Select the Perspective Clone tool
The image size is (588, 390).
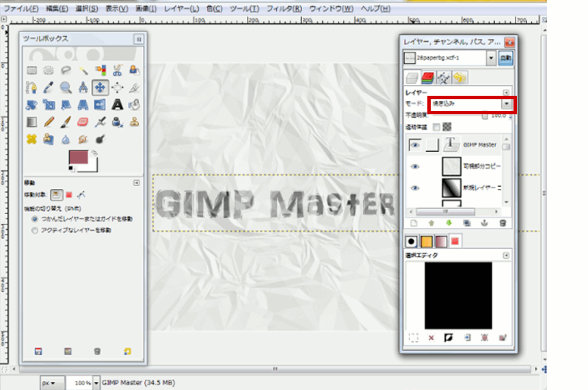coord(49,140)
